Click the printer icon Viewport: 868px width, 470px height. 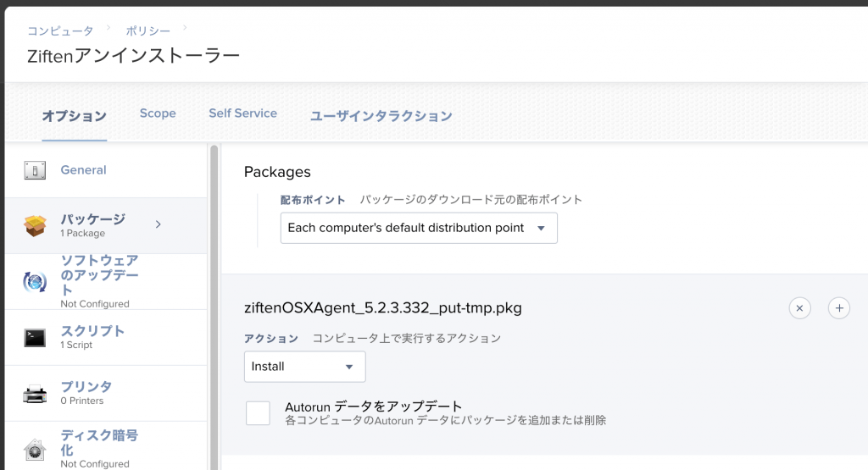point(35,394)
